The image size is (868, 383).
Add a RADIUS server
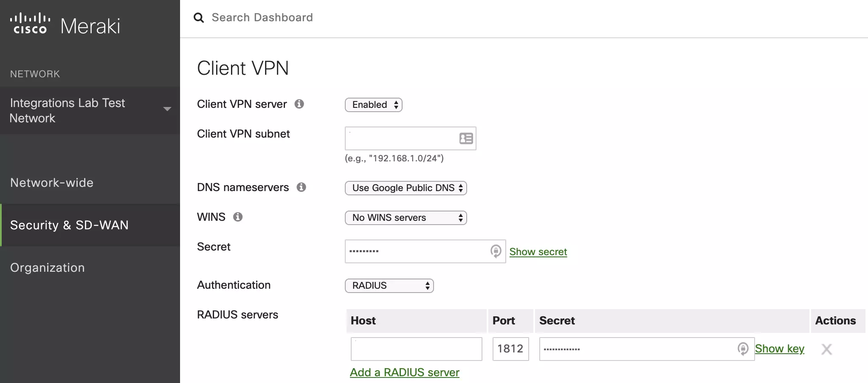click(x=404, y=372)
